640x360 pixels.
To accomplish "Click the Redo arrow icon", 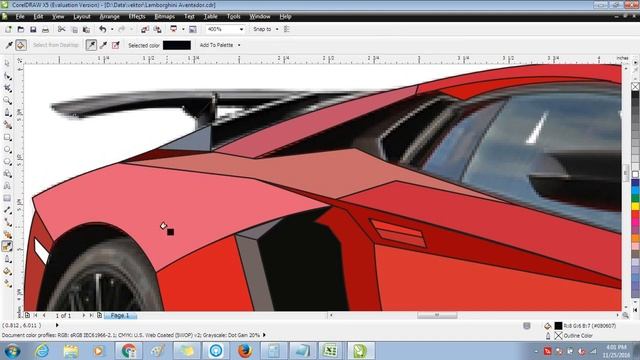I will 121,29.
